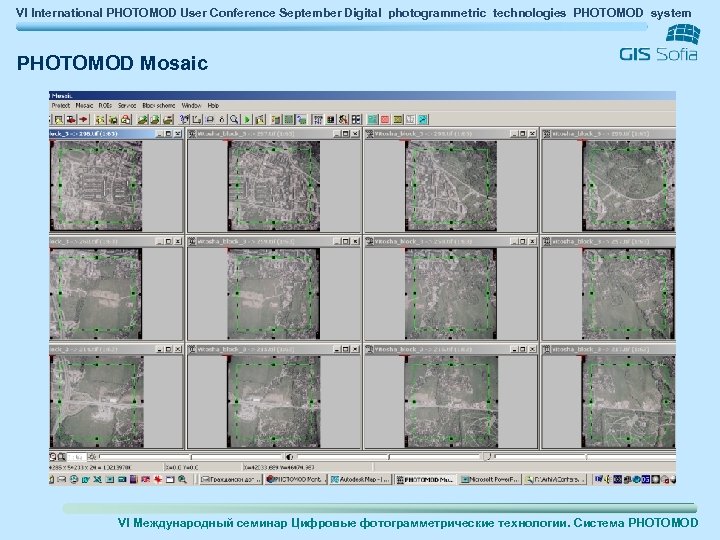
Task: Open the Mosaic menu
Action: coord(84,106)
